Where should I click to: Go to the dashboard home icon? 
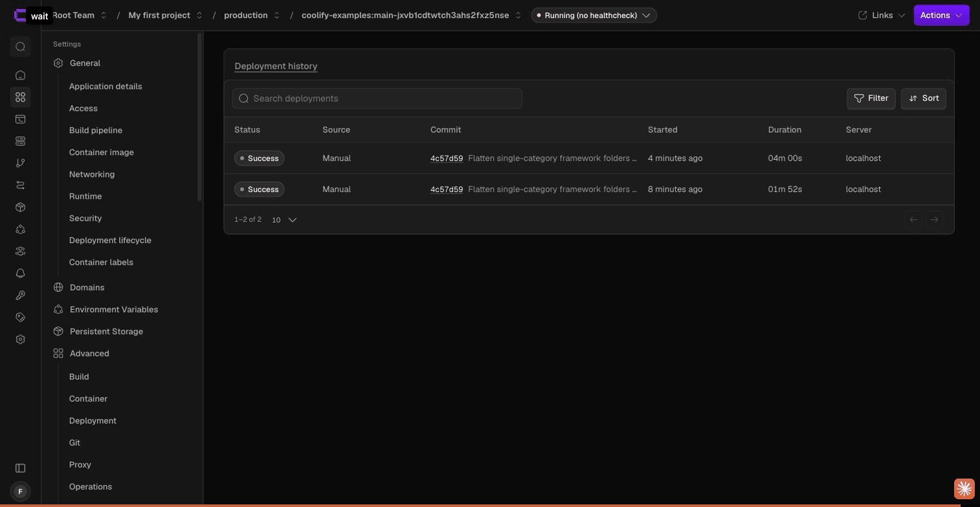point(20,75)
